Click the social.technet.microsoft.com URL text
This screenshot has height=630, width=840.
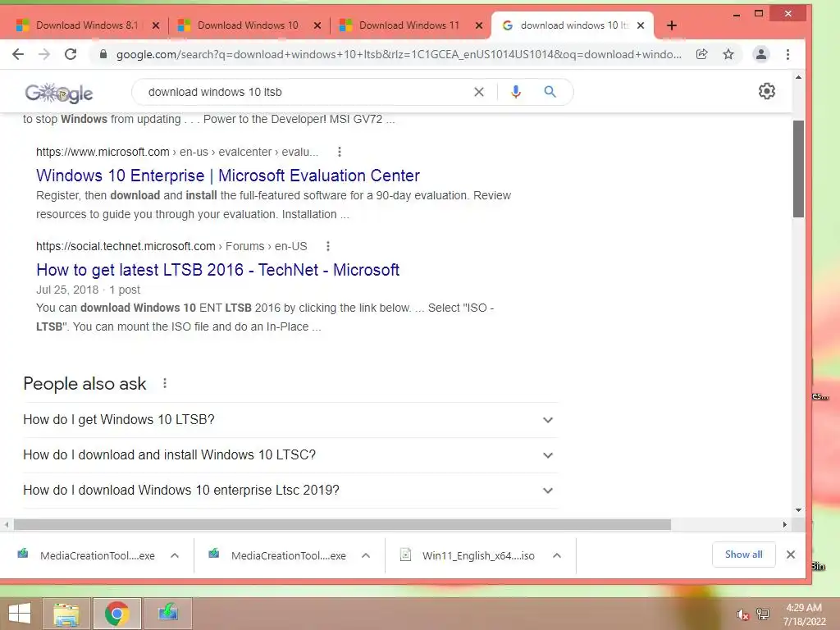[x=171, y=246]
